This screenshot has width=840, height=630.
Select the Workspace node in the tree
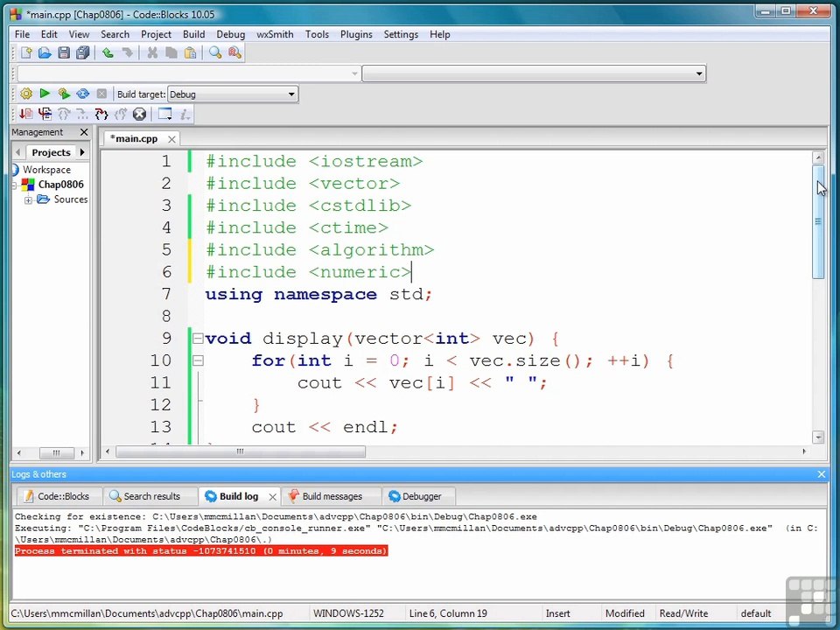(x=46, y=170)
